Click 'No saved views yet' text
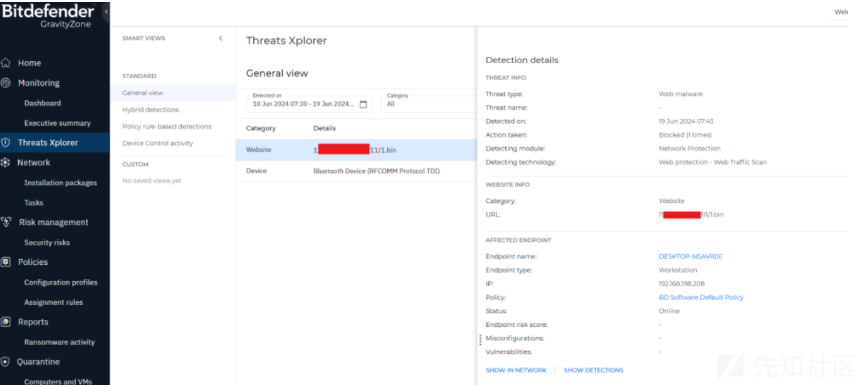This screenshot has height=385, width=868. pos(152,181)
